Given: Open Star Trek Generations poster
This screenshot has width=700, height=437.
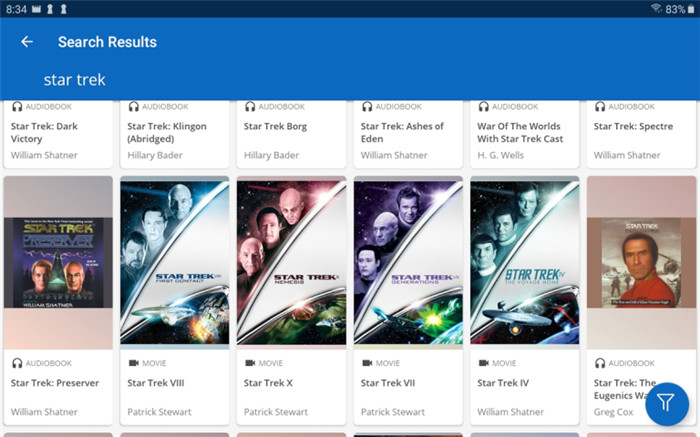Looking at the screenshot, I should pos(408,262).
